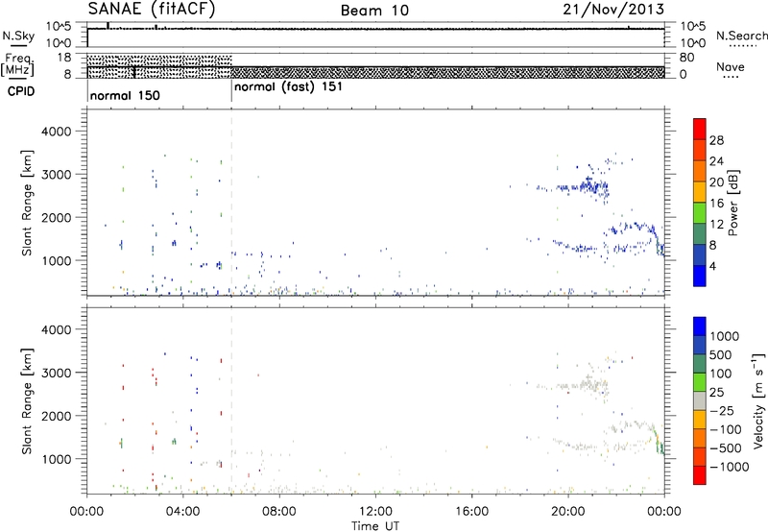
Task: Pick the bright blue bottom Power colorbar segment
Action: [x=700, y=276]
